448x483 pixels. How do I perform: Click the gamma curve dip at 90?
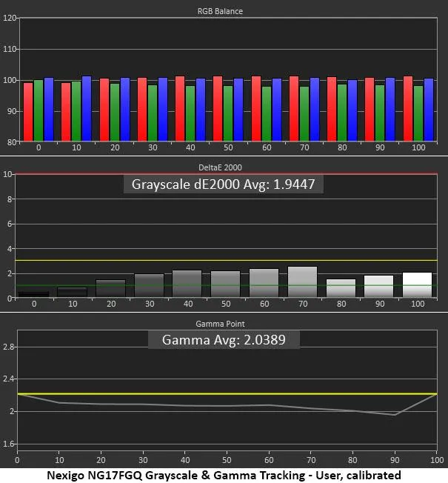(395, 414)
